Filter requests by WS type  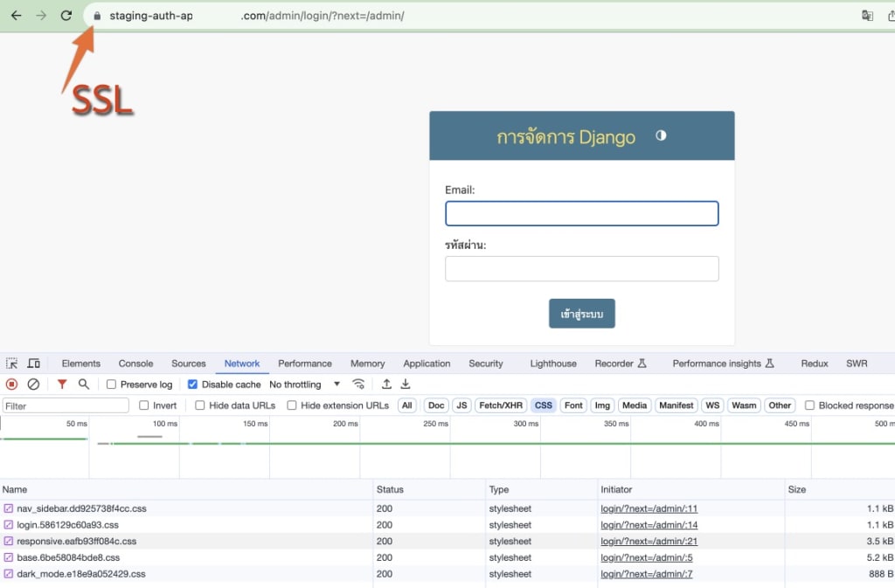point(712,405)
